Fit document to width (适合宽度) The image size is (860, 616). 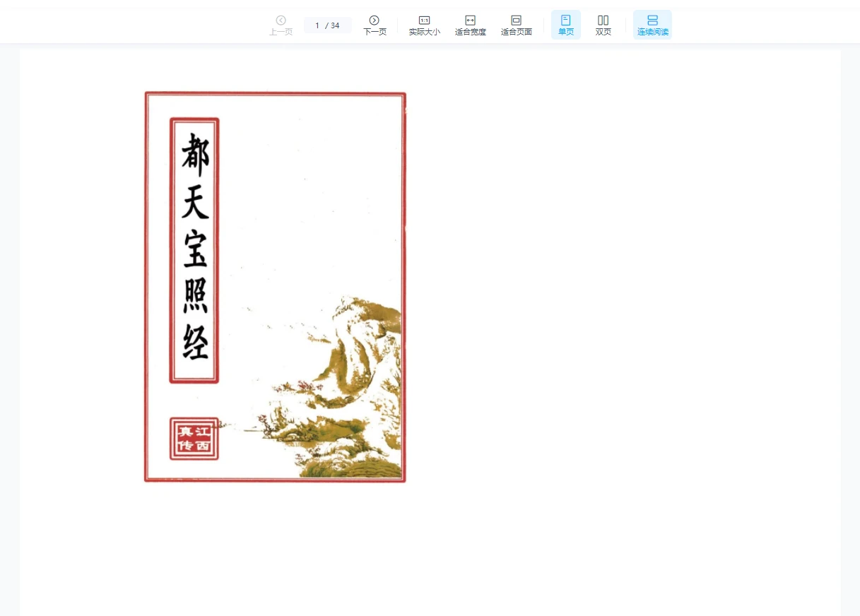click(470, 25)
